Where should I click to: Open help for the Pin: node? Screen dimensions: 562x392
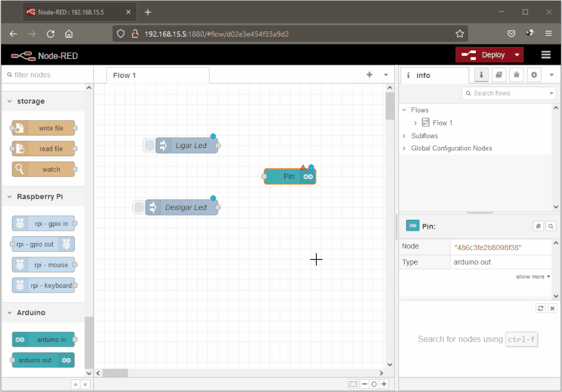(538, 226)
